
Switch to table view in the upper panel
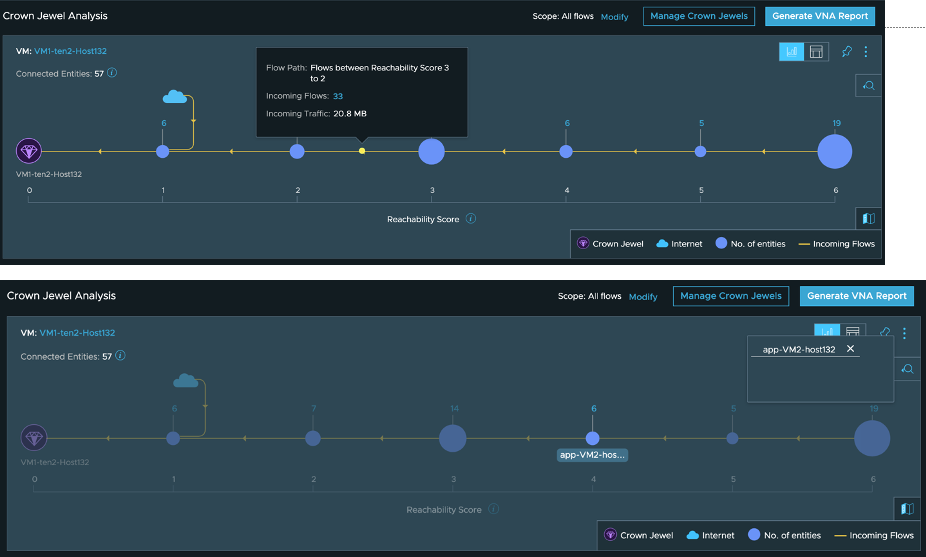(816, 52)
